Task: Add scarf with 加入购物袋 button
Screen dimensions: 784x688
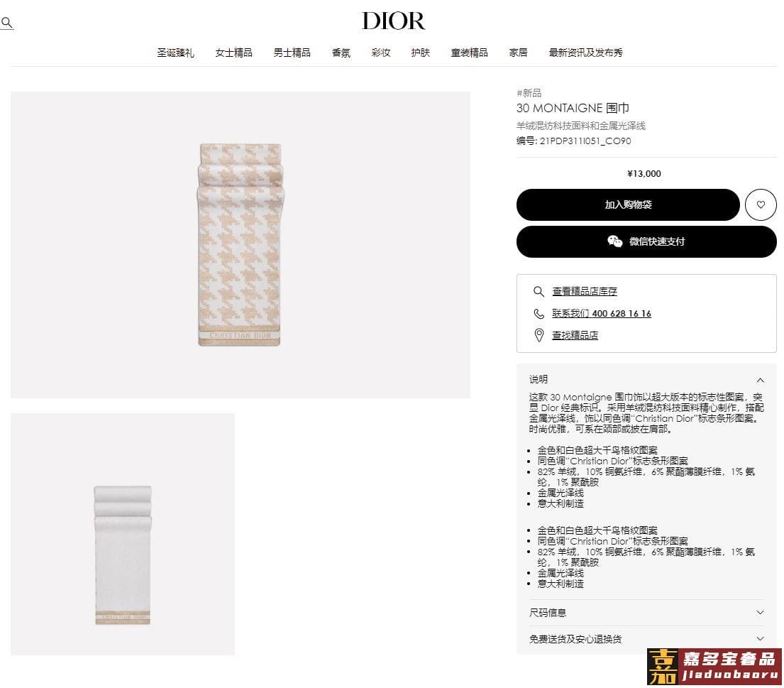Action: coord(628,204)
